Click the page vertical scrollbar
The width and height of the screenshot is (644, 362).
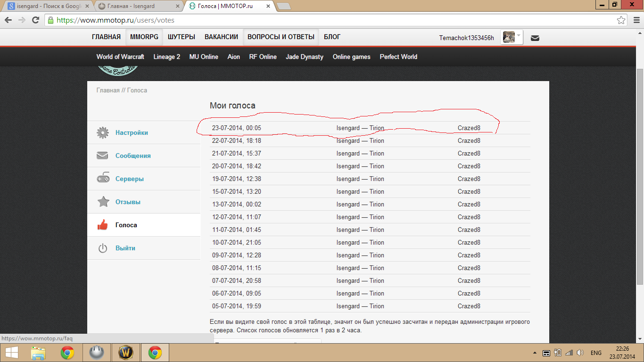click(640, 174)
